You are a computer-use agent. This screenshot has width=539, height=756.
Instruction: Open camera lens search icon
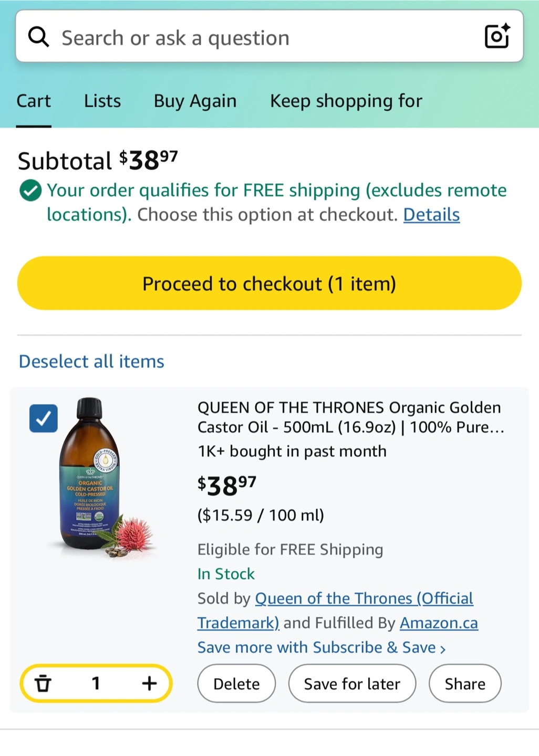[x=496, y=36]
